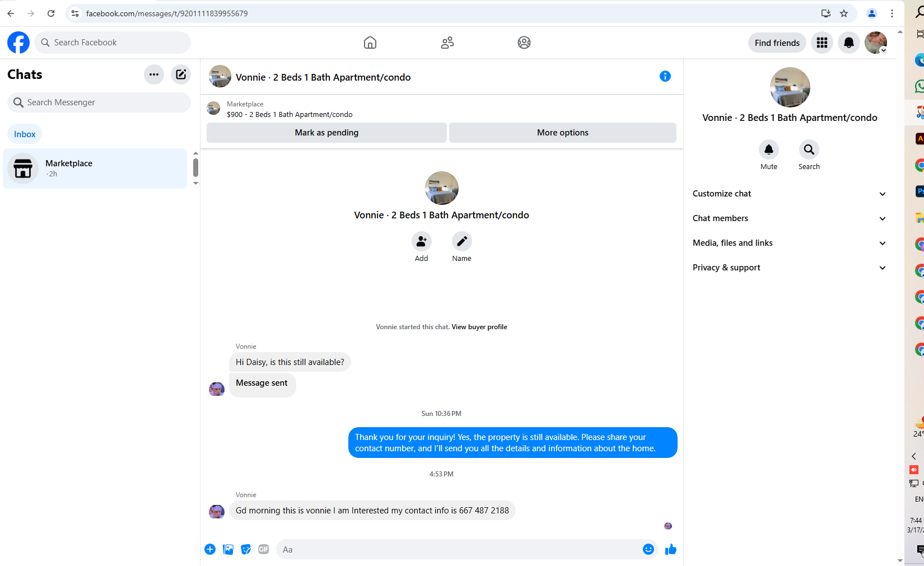
Task: Open Chrome menu (three vertical dots)
Action: [x=892, y=13]
